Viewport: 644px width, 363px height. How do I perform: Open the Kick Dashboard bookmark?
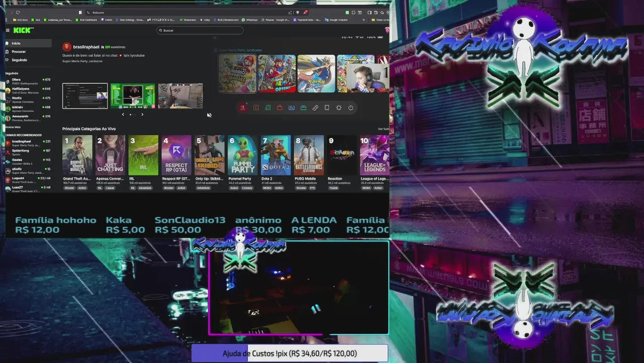click(87, 20)
